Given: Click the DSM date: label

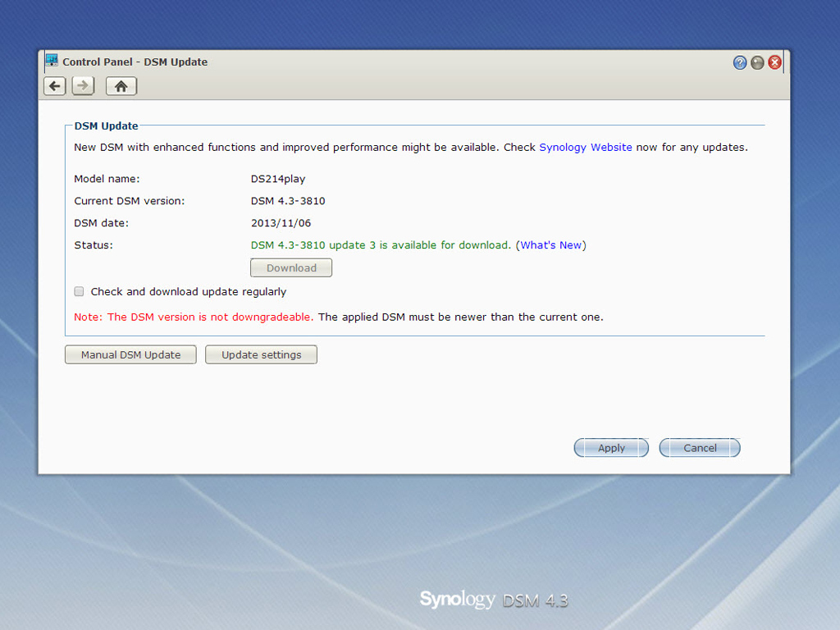Looking at the screenshot, I should click(101, 223).
